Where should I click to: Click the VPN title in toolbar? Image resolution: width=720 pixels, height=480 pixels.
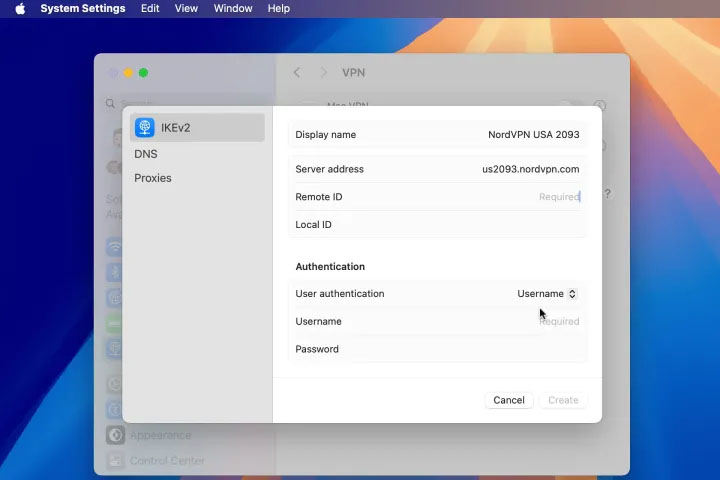pyautogui.click(x=354, y=73)
